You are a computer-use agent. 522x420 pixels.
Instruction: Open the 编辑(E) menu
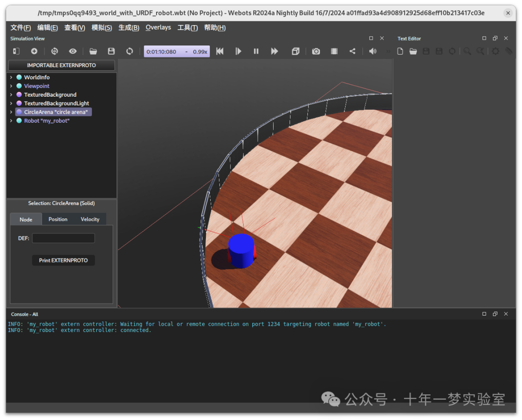47,28
